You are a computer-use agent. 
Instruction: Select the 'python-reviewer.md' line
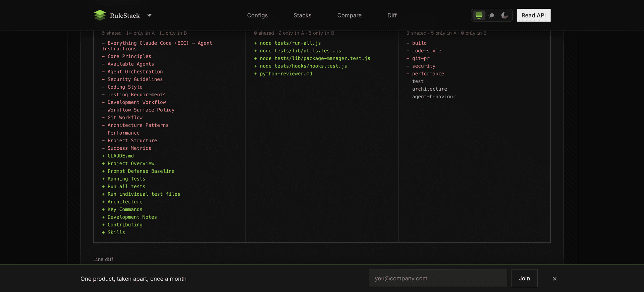283,74
